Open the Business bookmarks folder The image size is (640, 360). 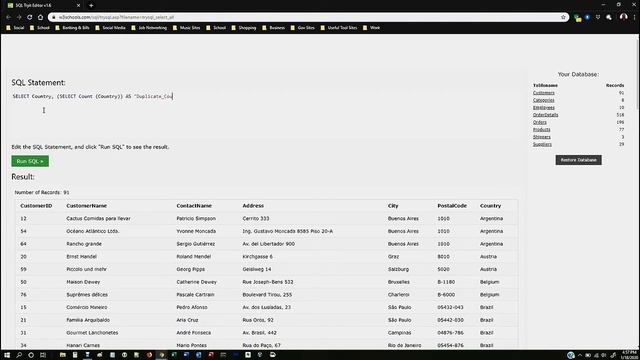pos(273,28)
